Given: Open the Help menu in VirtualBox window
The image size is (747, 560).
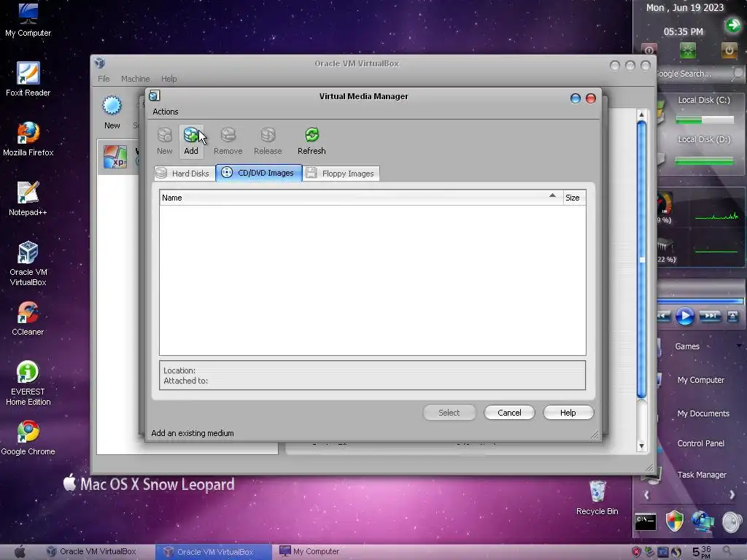Looking at the screenshot, I should point(169,79).
